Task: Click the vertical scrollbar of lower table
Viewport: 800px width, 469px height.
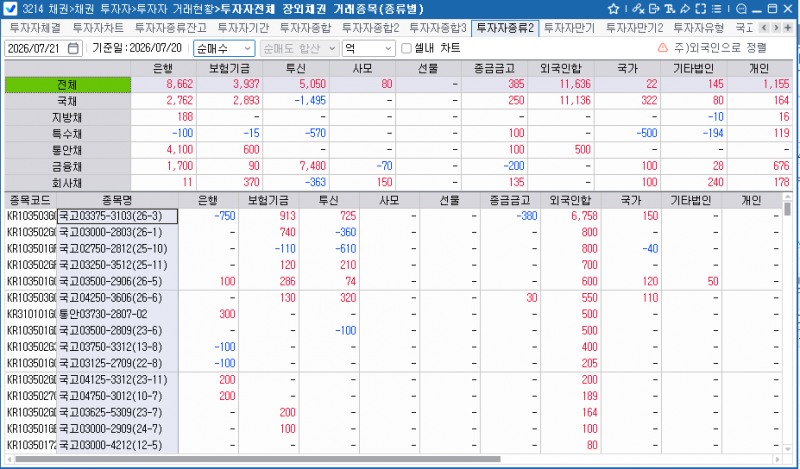Action: [787, 208]
